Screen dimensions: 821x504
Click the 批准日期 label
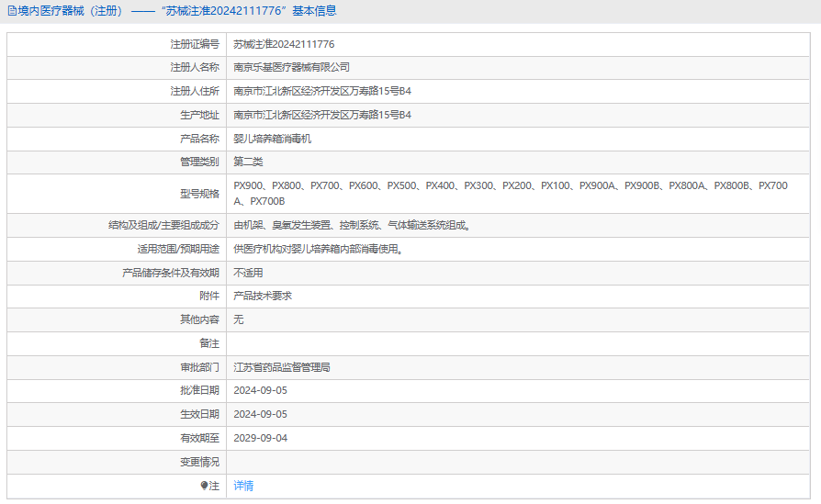[199, 390]
